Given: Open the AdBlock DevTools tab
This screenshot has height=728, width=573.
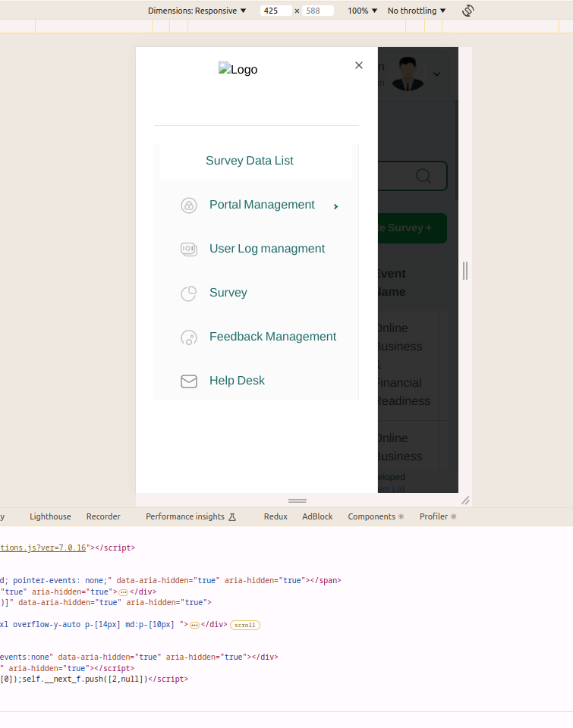Looking at the screenshot, I should pos(317,516).
